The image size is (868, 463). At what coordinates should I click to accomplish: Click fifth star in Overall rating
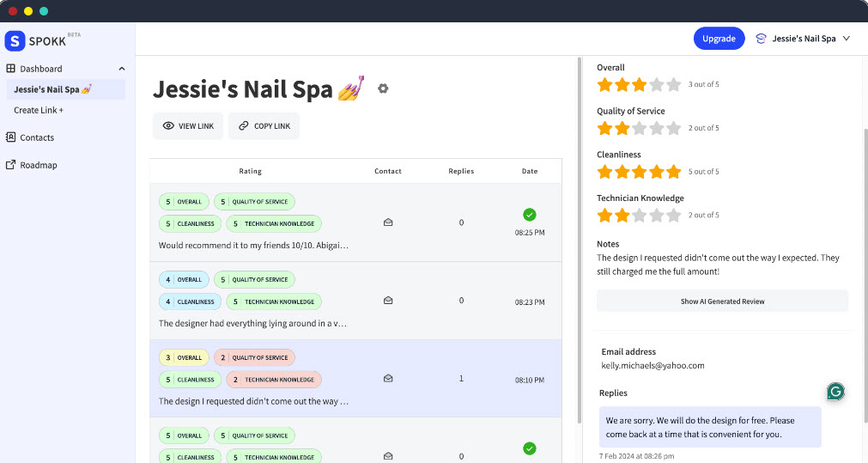point(673,85)
